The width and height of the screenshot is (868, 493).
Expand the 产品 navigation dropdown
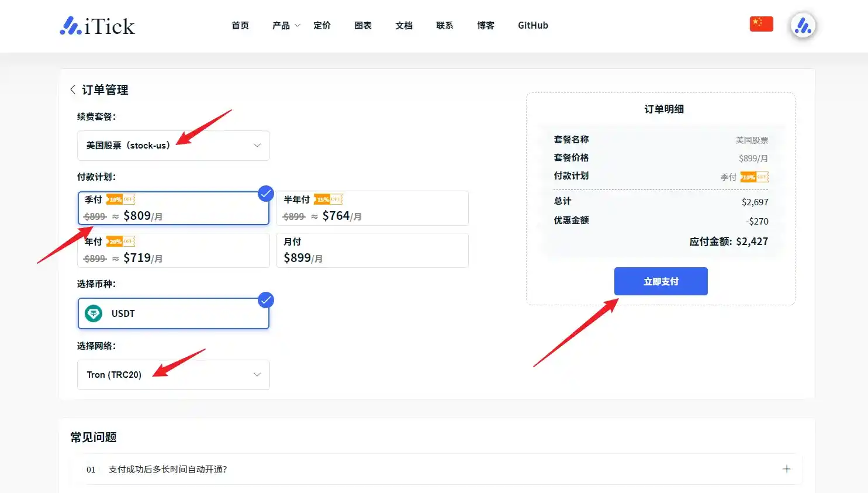click(285, 25)
